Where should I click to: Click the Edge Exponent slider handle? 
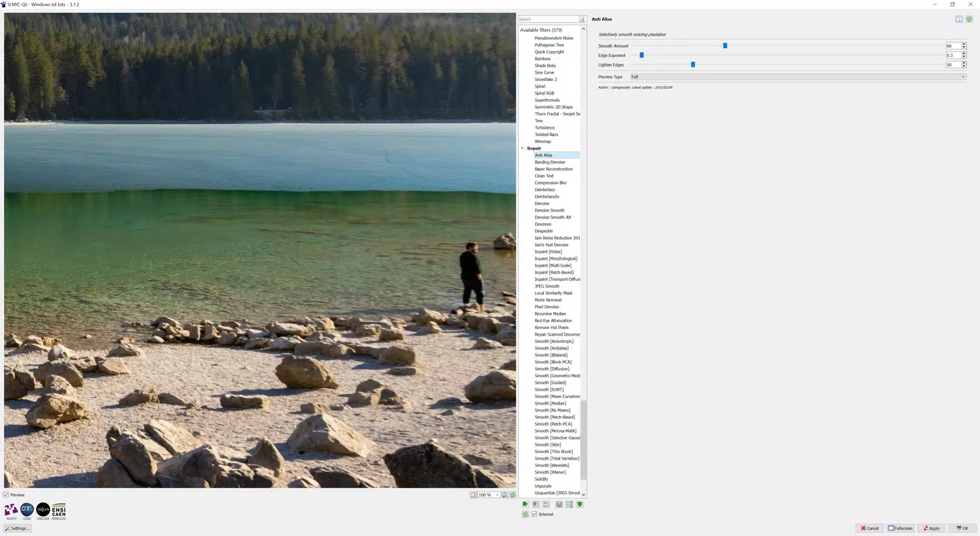[642, 55]
